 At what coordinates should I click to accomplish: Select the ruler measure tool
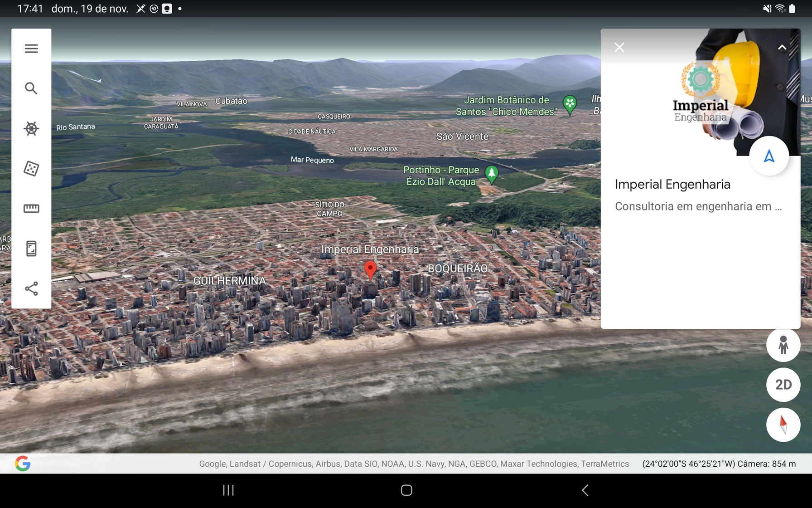[x=31, y=209]
